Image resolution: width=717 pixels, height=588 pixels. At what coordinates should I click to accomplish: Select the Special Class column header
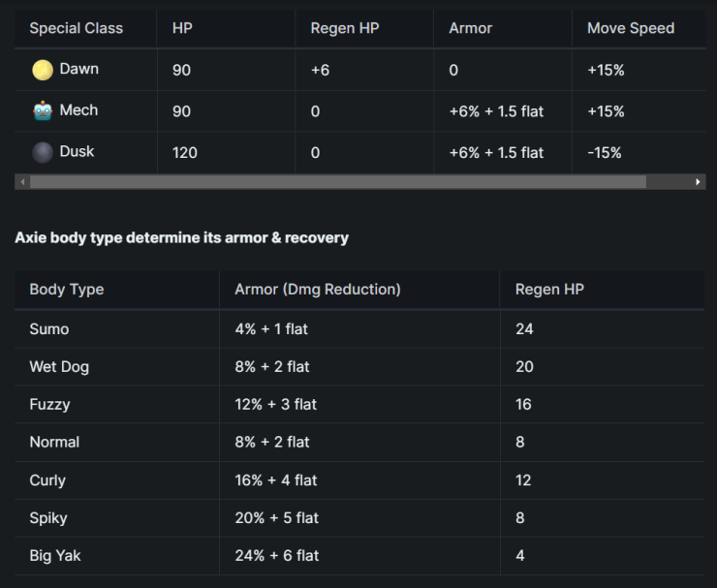click(x=77, y=28)
